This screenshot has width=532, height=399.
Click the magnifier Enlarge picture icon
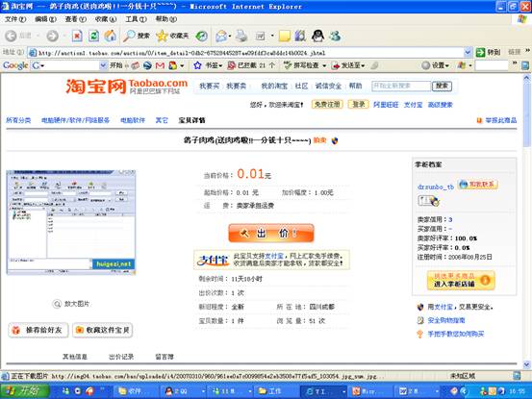coord(57,304)
